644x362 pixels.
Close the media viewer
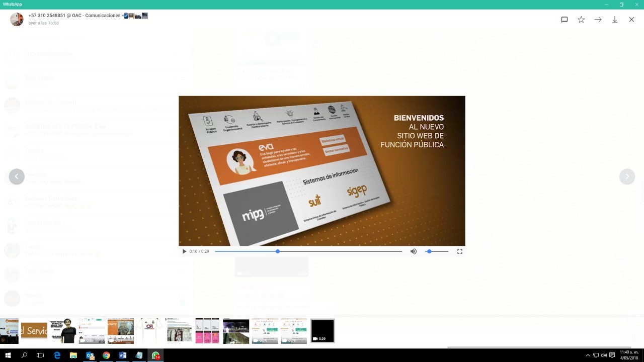click(631, 20)
